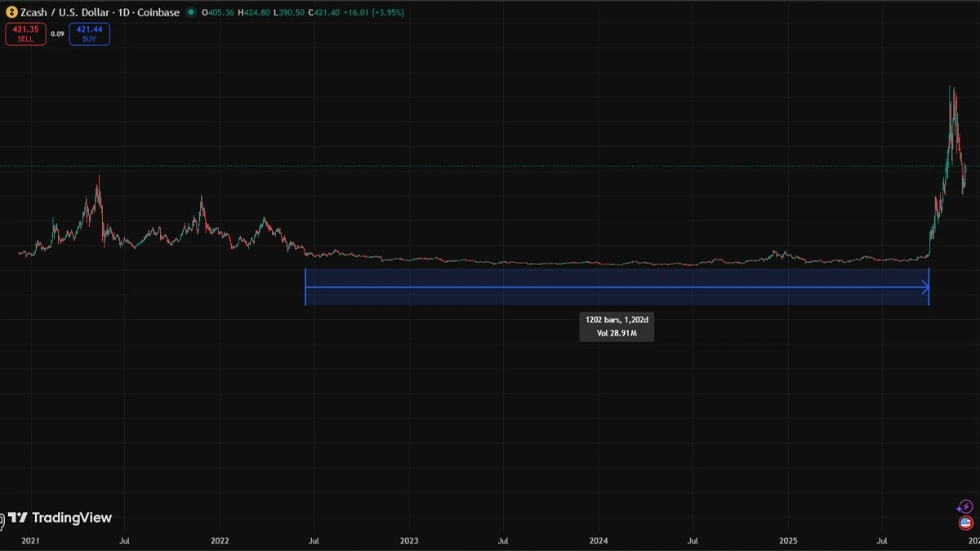
Task: Click the 2023 label on time axis
Action: (x=409, y=540)
